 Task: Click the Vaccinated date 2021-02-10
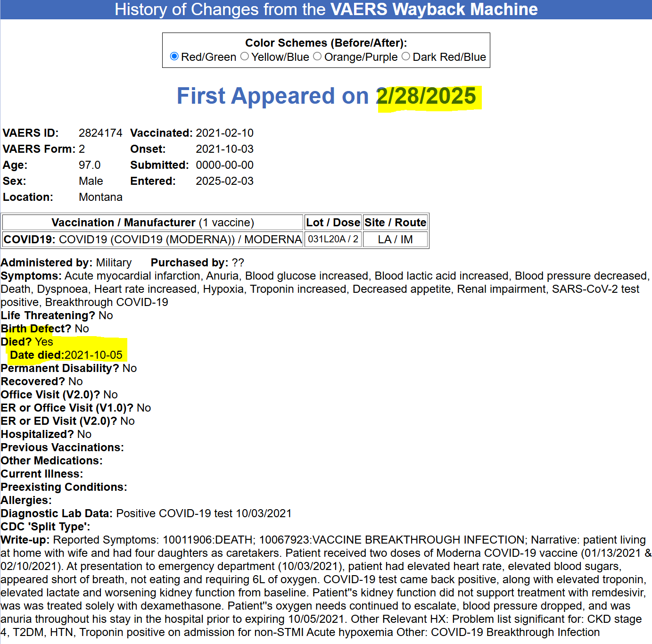coord(225,133)
